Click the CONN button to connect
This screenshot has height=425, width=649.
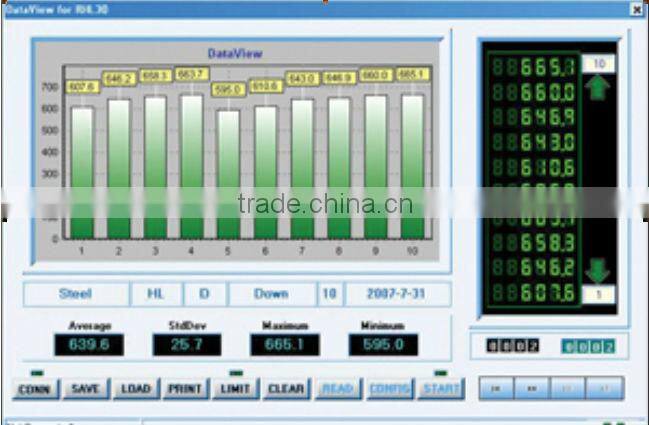point(37,388)
